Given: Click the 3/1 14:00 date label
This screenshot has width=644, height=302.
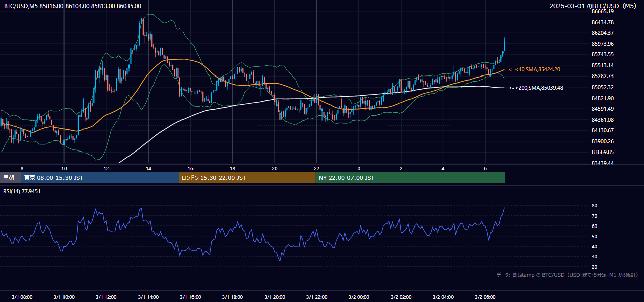Looking at the screenshot, I should pos(148,297).
